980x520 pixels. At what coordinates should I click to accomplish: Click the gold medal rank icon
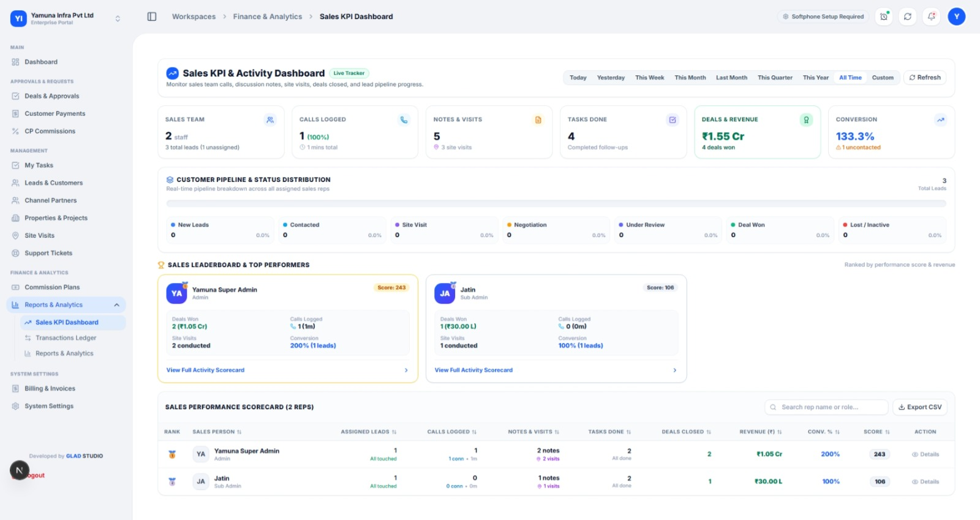(172, 454)
